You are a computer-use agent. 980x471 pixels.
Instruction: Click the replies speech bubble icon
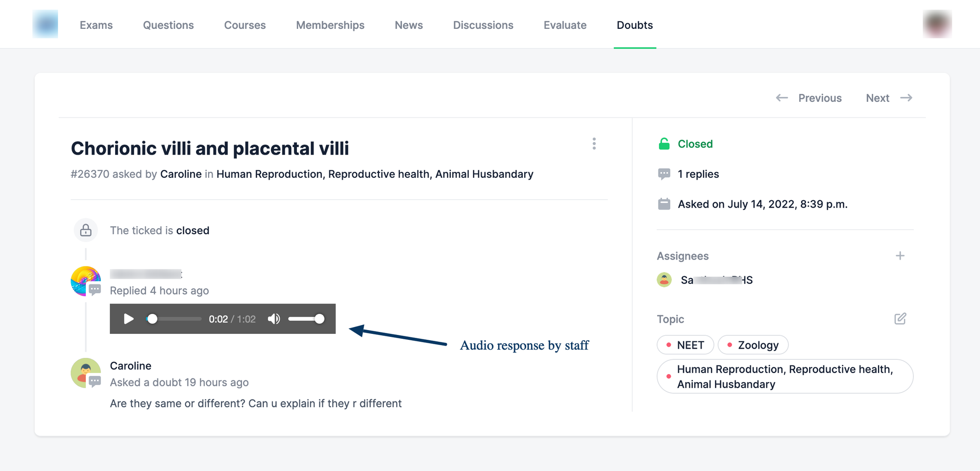pyautogui.click(x=664, y=174)
